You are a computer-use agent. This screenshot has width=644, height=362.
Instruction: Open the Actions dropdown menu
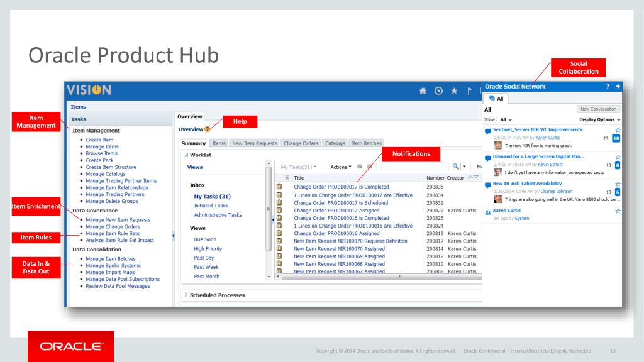[x=340, y=167]
